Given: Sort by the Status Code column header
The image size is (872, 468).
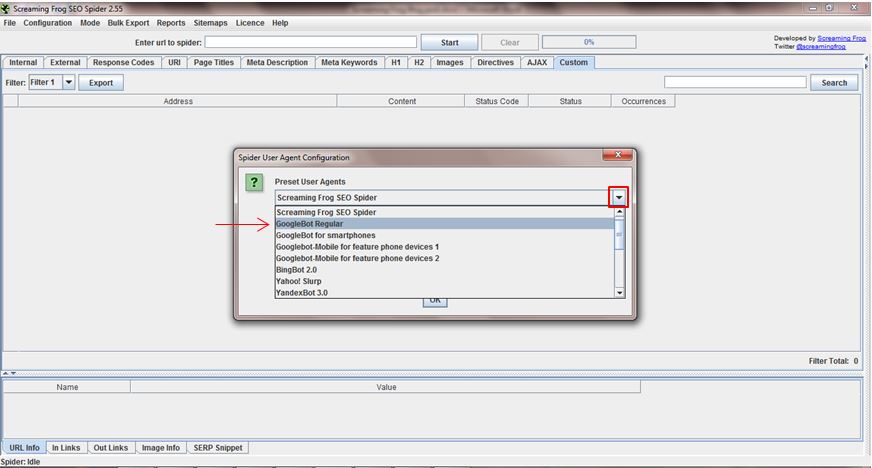Looking at the screenshot, I should (497, 101).
